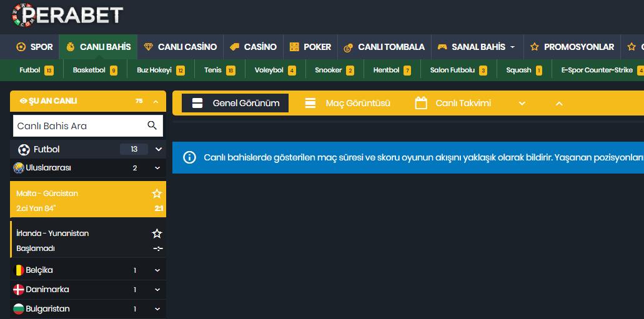This screenshot has height=319, width=644.
Task: Expand the Belçika league chevron
Action: coord(157,270)
